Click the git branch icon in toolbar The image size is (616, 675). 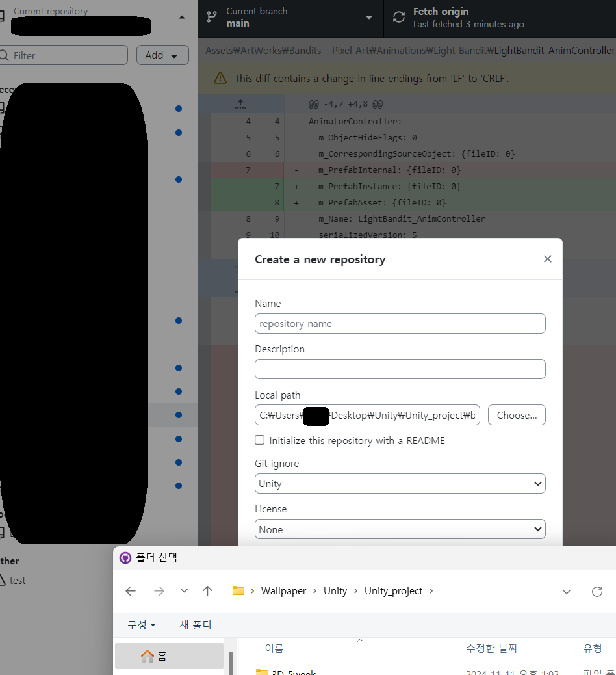(212, 17)
